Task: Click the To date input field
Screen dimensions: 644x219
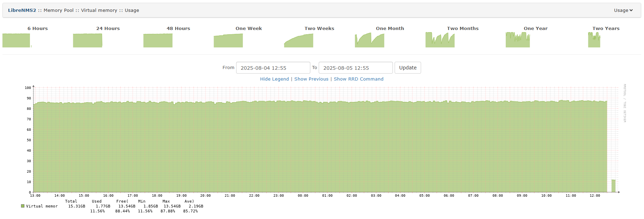Action: point(355,68)
